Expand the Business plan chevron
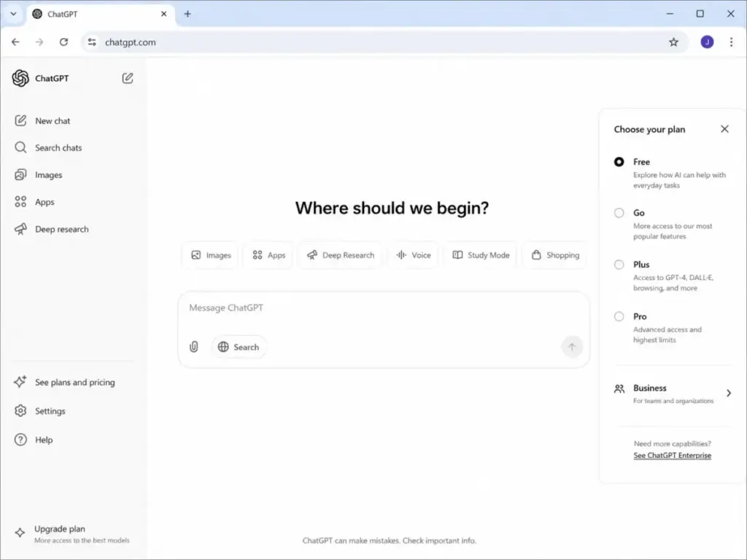The height and width of the screenshot is (560, 747). pyautogui.click(x=729, y=393)
